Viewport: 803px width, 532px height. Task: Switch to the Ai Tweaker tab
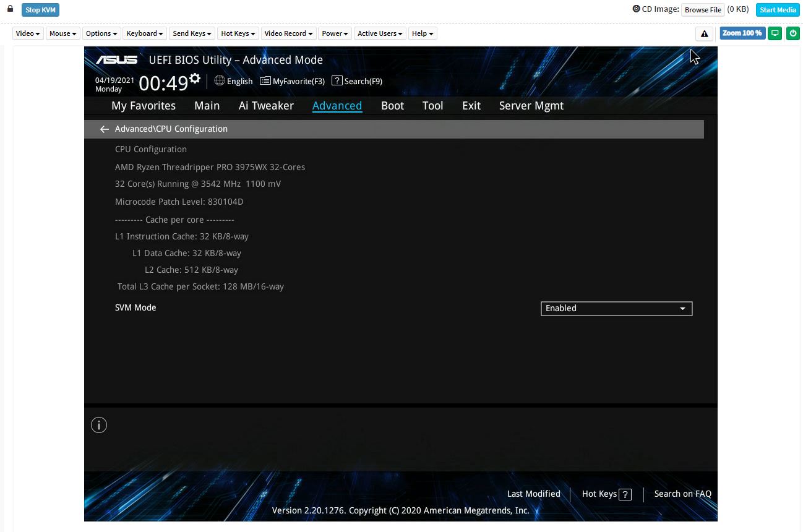coord(266,106)
